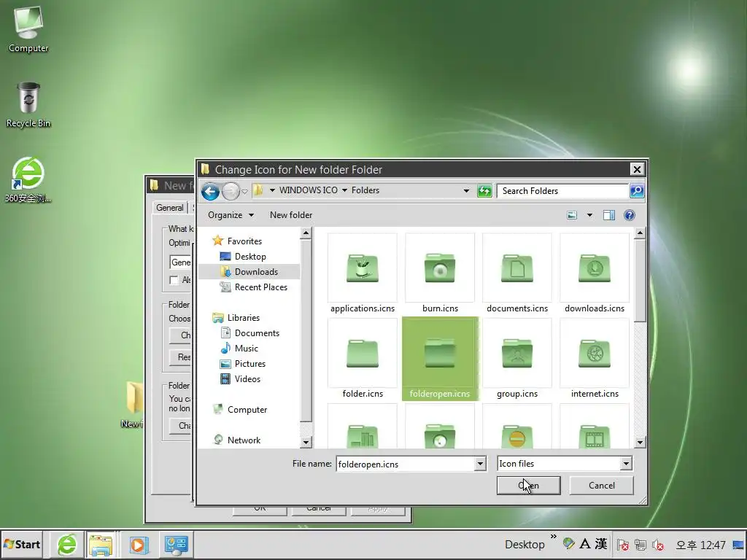Open the Pictures library

249,363
